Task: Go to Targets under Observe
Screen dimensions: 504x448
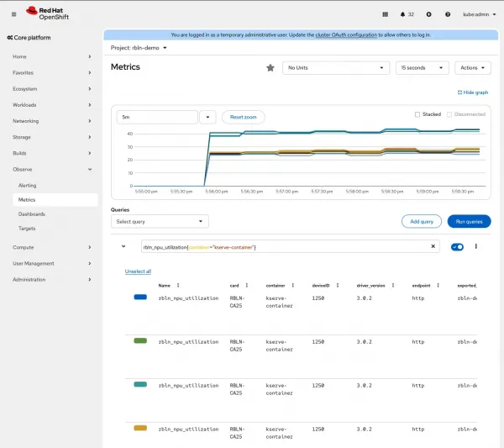Action: [55, 229]
